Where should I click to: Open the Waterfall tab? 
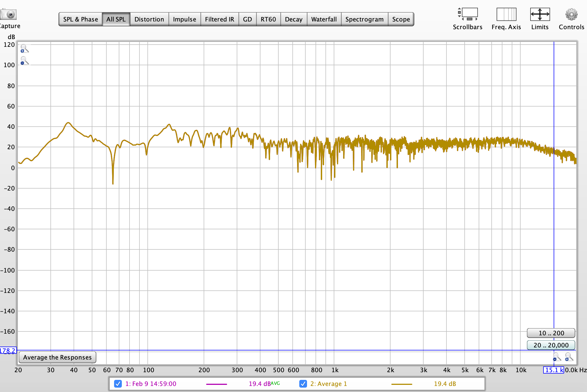click(x=324, y=19)
